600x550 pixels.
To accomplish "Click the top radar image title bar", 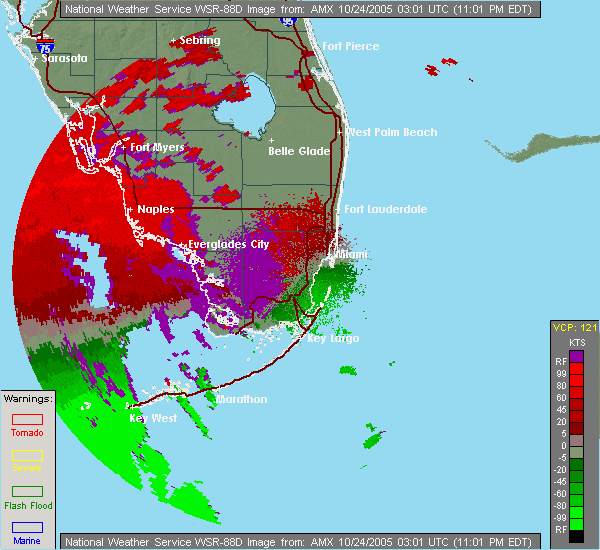I will [x=300, y=9].
